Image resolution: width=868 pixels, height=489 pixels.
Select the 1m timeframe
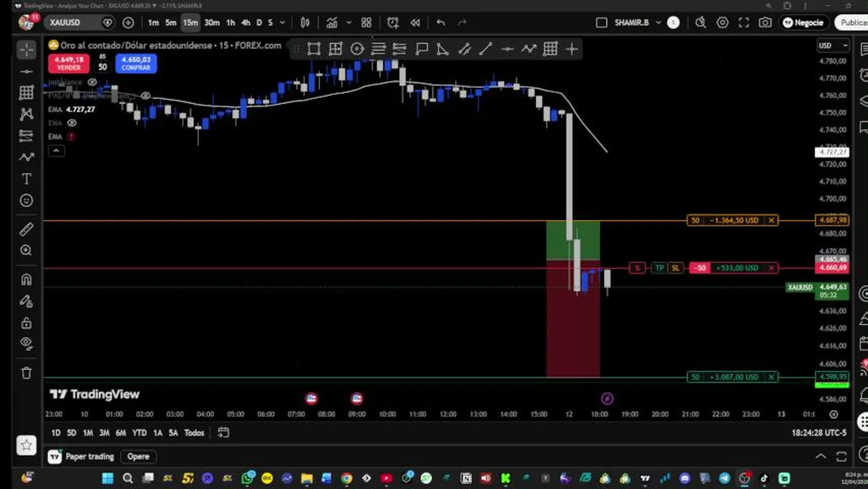(153, 22)
